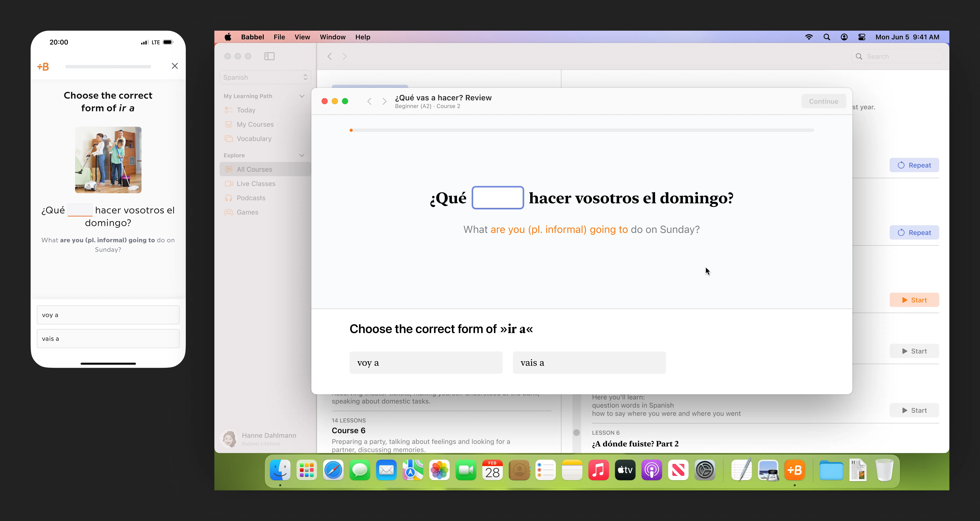Image resolution: width=980 pixels, height=521 pixels.
Task: Go back in main window toolbar
Action: tap(330, 56)
